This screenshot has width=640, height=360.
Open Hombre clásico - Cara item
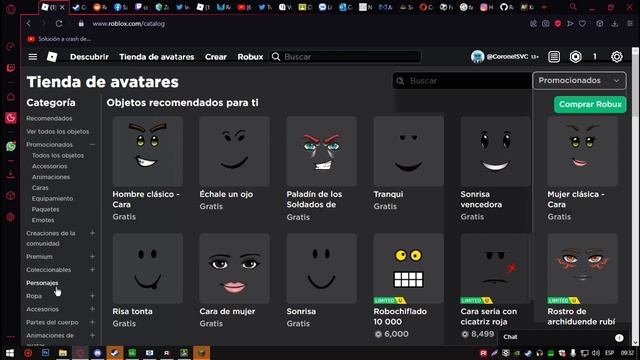pos(147,168)
